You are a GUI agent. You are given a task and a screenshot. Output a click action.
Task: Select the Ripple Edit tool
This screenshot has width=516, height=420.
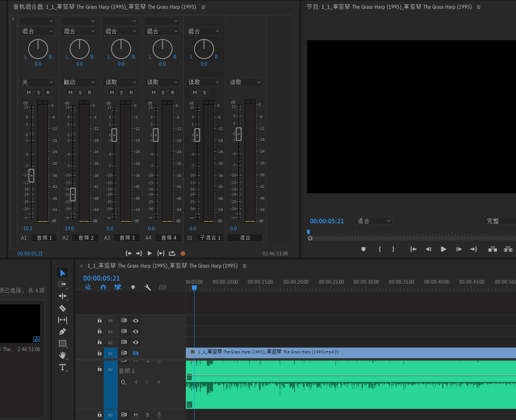[x=63, y=296]
